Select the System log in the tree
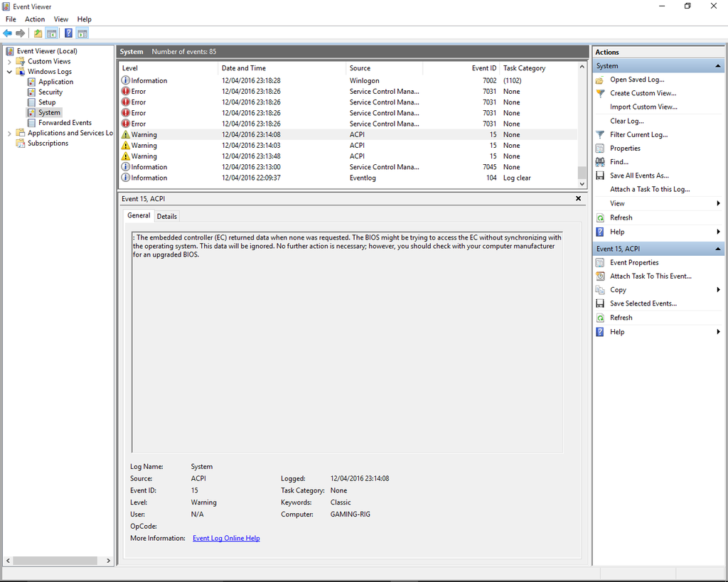 click(49, 112)
